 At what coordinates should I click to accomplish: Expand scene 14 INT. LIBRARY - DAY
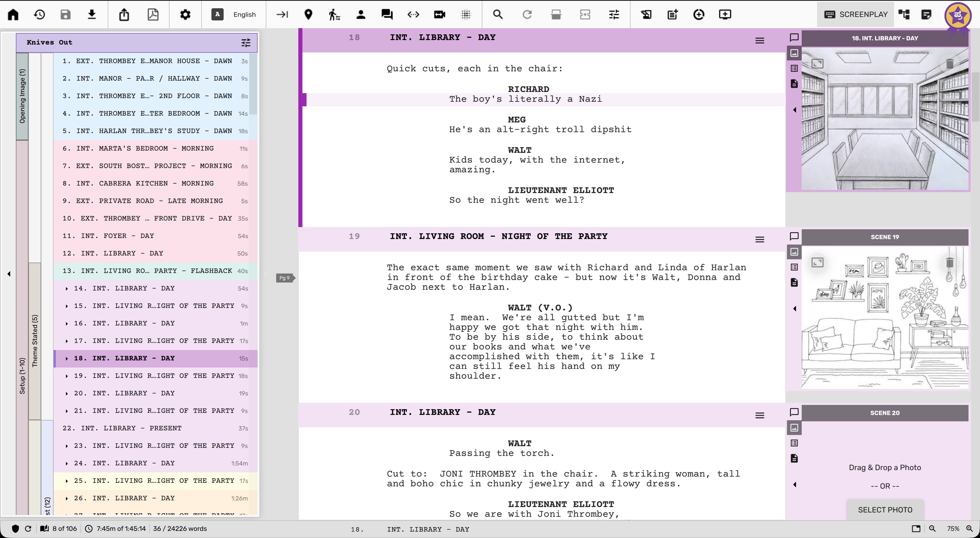click(67, 289)
